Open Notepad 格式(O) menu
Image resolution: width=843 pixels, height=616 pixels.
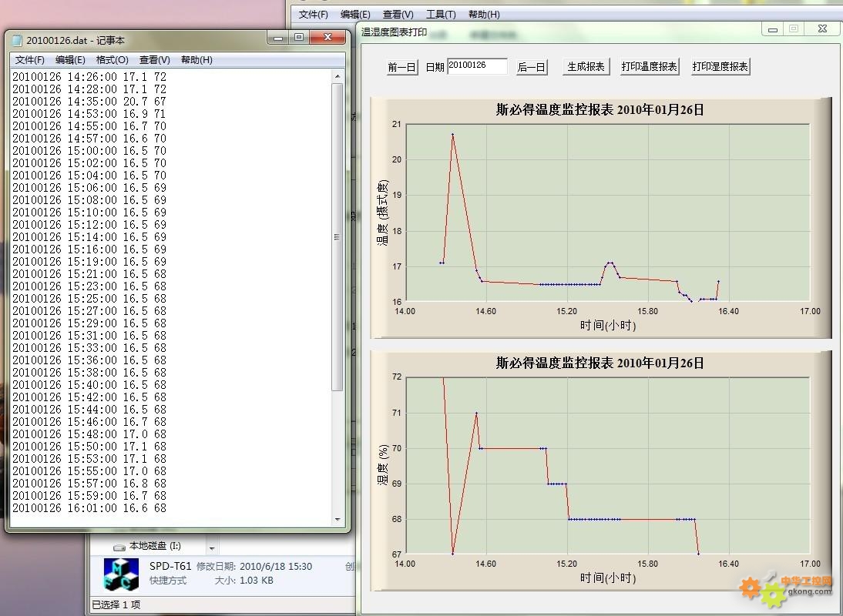point(112,59)
